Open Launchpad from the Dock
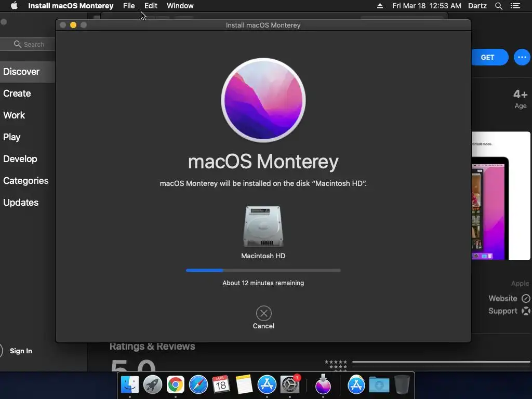 point(153,385)
